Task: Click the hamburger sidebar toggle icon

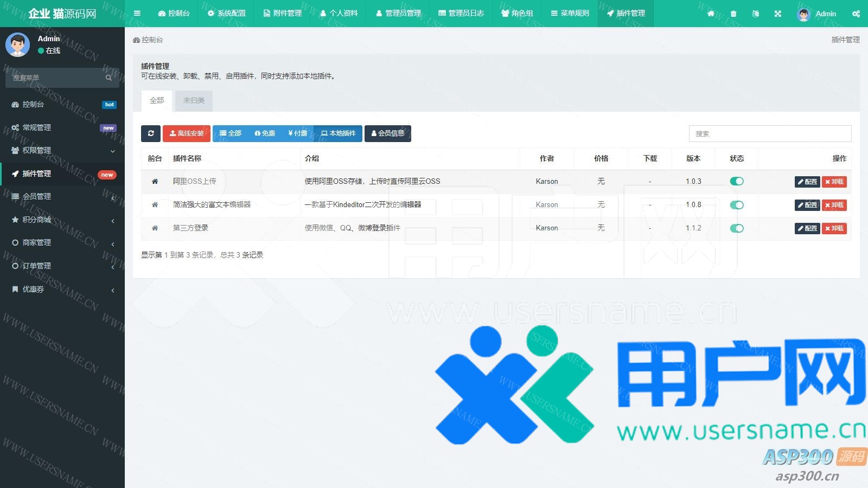Action: point(137,14)
